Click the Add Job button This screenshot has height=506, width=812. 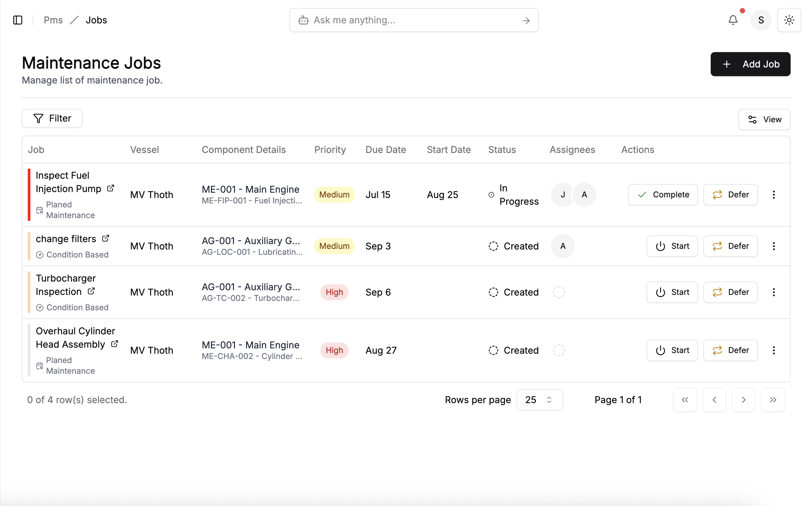750,64
